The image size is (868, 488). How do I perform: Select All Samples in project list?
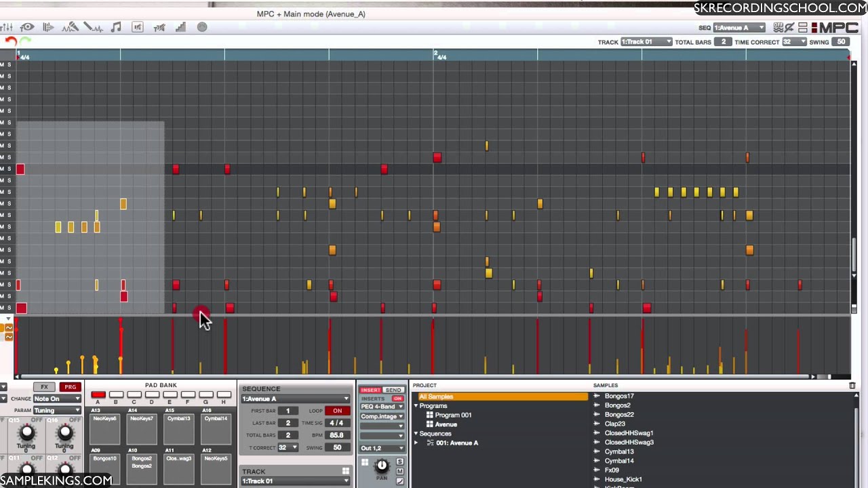[502, 396]
